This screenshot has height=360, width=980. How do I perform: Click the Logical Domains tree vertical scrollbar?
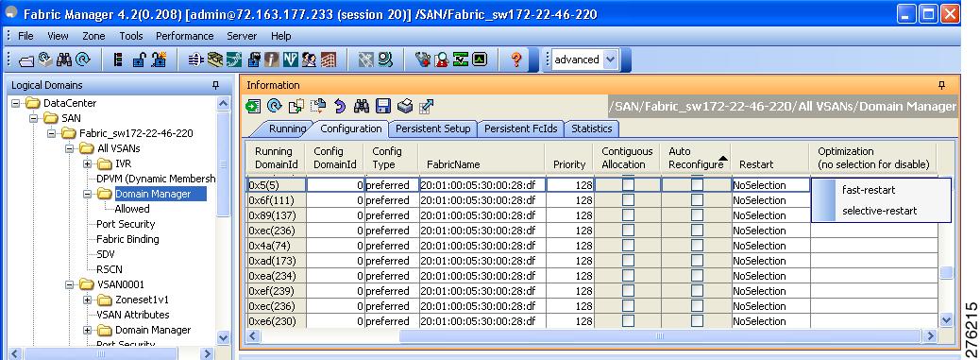223,163
